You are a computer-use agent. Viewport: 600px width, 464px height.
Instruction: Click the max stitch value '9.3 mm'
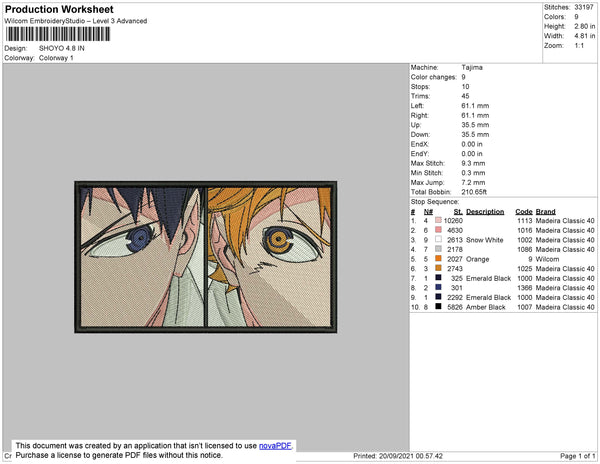[473, 163]
